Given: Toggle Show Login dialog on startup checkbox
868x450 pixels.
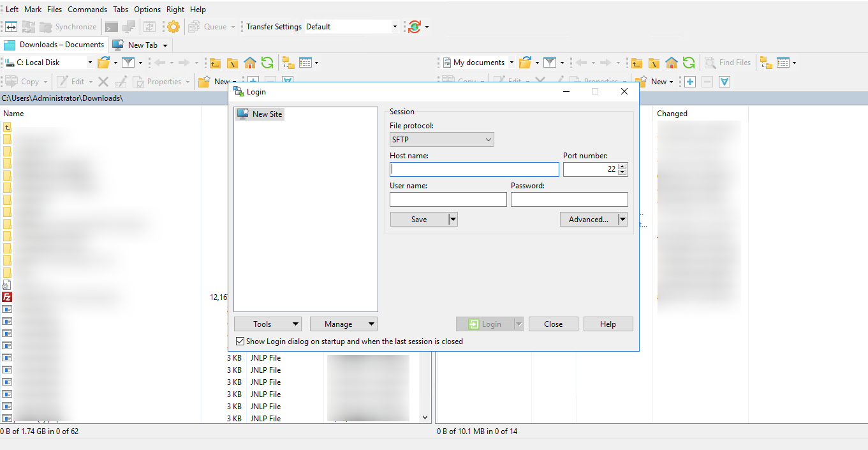Looking at the screenshot, I should point(240,341).
